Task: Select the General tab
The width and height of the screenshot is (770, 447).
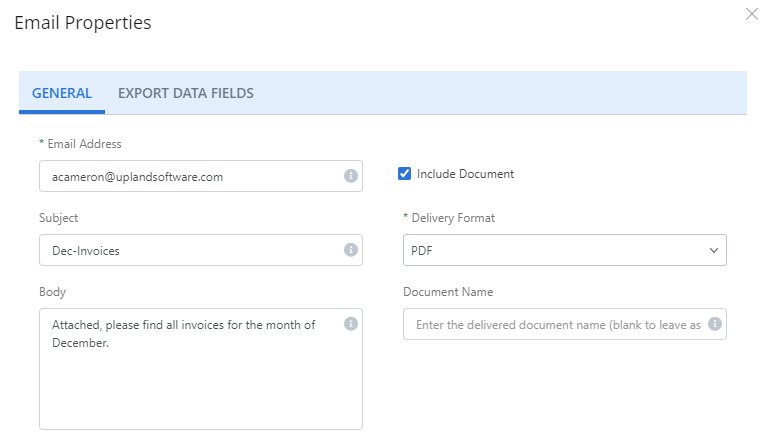Action: point(62,93)
